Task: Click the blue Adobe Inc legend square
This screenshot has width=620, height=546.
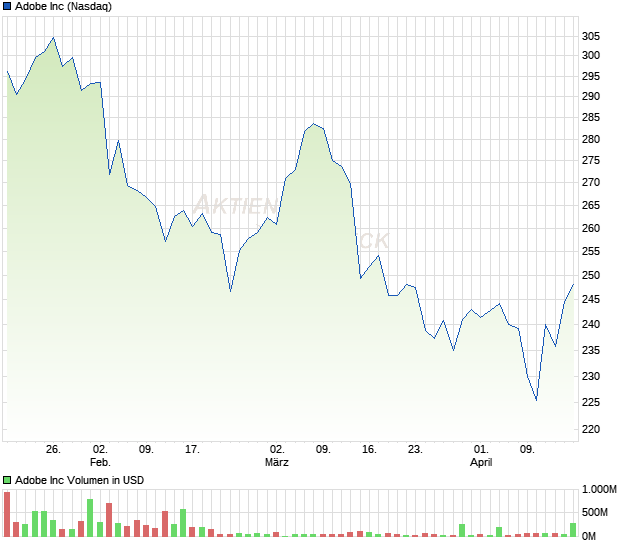Action: click(x=7, y=6)
